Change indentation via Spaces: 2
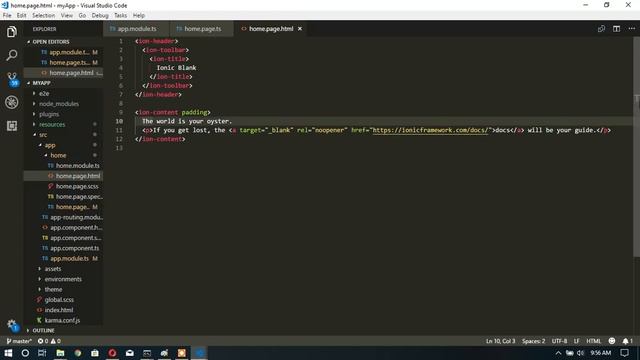640x360 pixels. [x=533, y=341]
